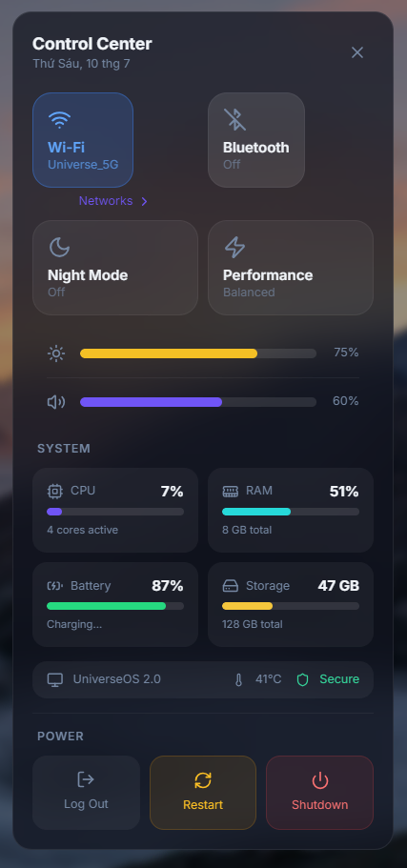
Task: Click the green Secure shield icon
Action: [302, 679]
